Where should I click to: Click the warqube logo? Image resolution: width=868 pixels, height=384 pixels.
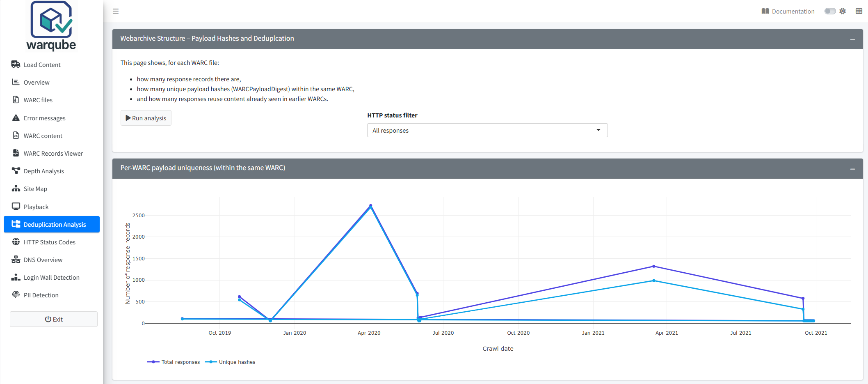(51, 25)
